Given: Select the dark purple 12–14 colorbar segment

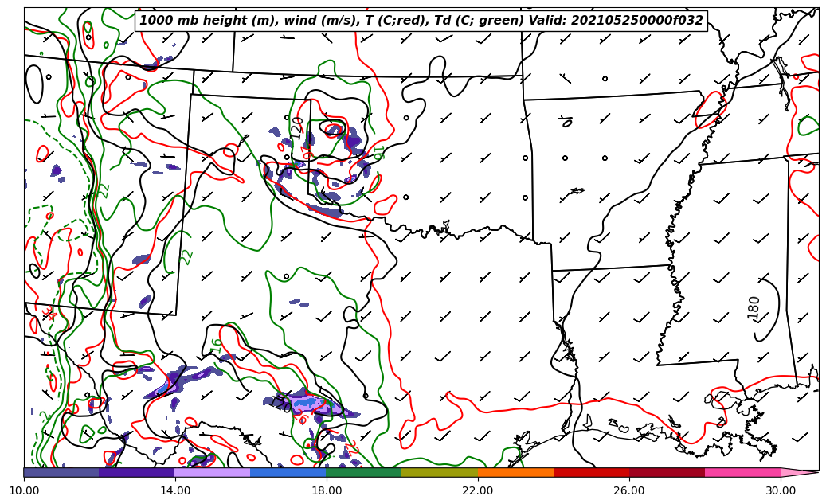Looking at the screenshot, I should pos(137,472).
